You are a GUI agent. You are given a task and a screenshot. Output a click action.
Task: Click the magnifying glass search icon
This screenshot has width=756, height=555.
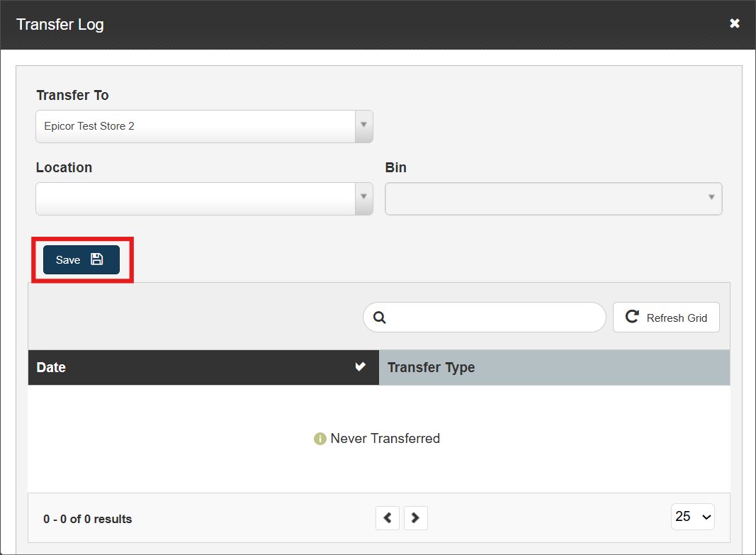379,318
